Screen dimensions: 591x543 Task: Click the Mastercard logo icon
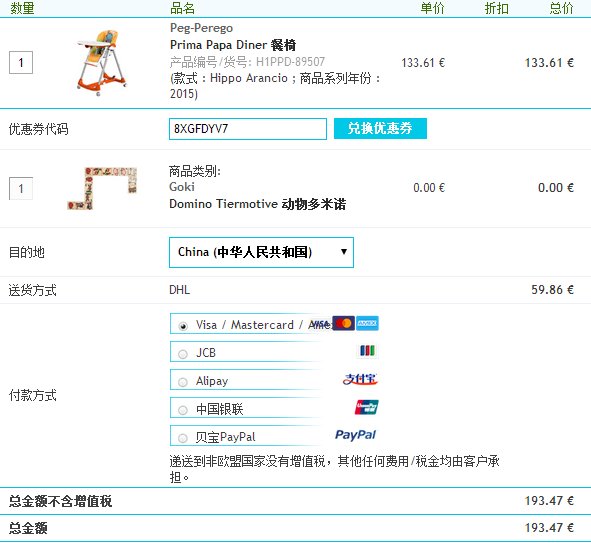[x=344, y=323]
